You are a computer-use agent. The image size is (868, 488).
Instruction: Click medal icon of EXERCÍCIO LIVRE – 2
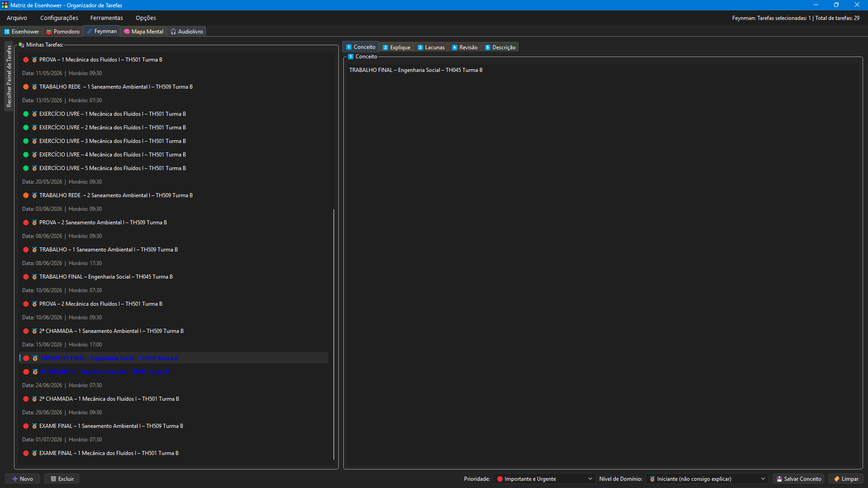(34, 128)
